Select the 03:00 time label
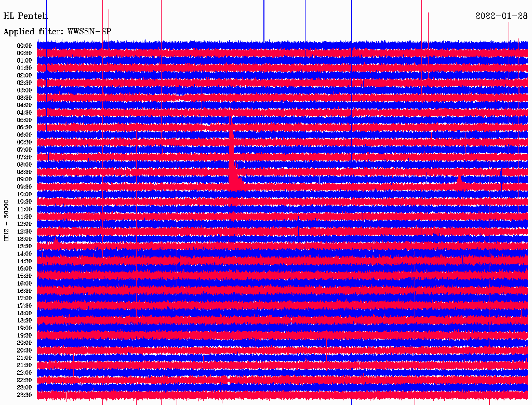532x405 pixels. click(24, 90)
